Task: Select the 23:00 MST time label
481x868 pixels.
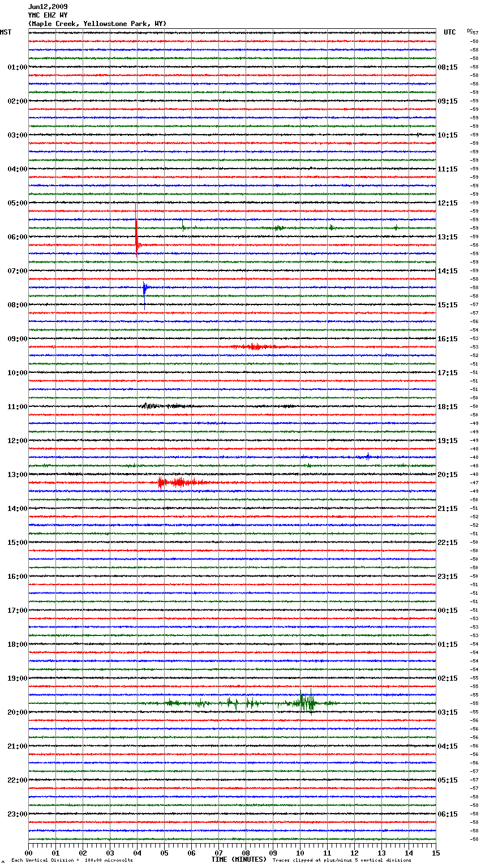Action: point(18,814)
